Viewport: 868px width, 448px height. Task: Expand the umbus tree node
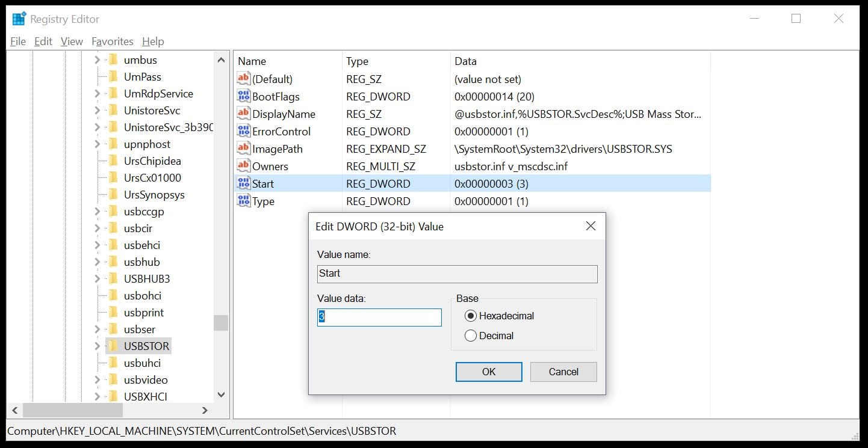pyautogui.click(x=98, y=60)
